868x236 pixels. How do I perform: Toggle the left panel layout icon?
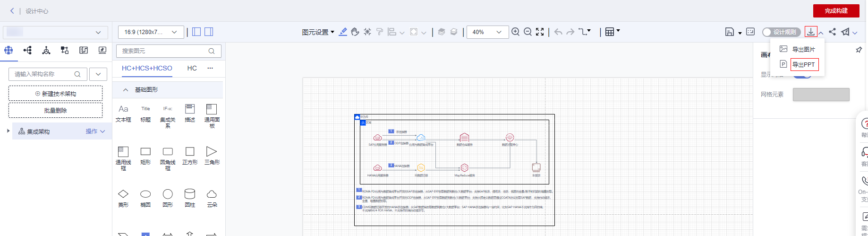(196, 32)
